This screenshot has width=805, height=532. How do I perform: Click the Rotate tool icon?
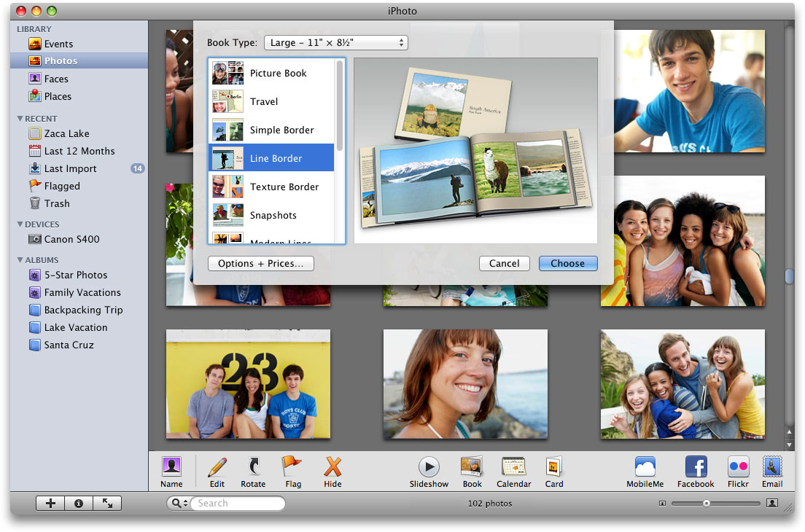pyautogui.click(x=253, y=467)
